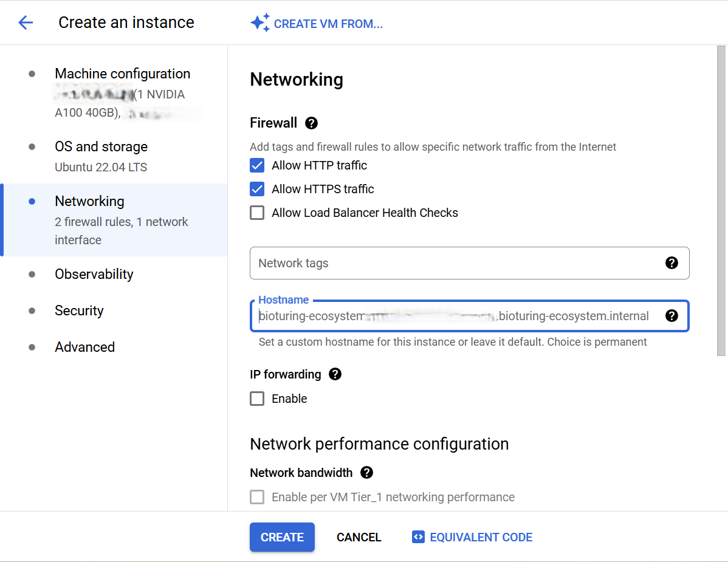Open the Firewall help icon

click(x=311, y=123)
